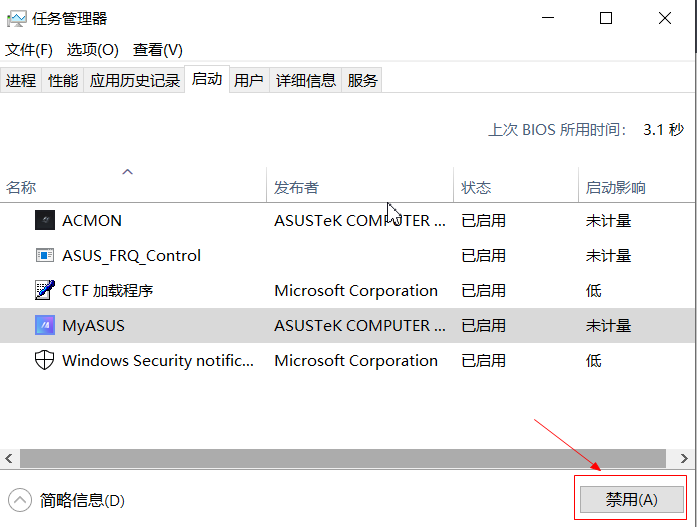Click the horizontal scrollbar thumb

[343, 458]
